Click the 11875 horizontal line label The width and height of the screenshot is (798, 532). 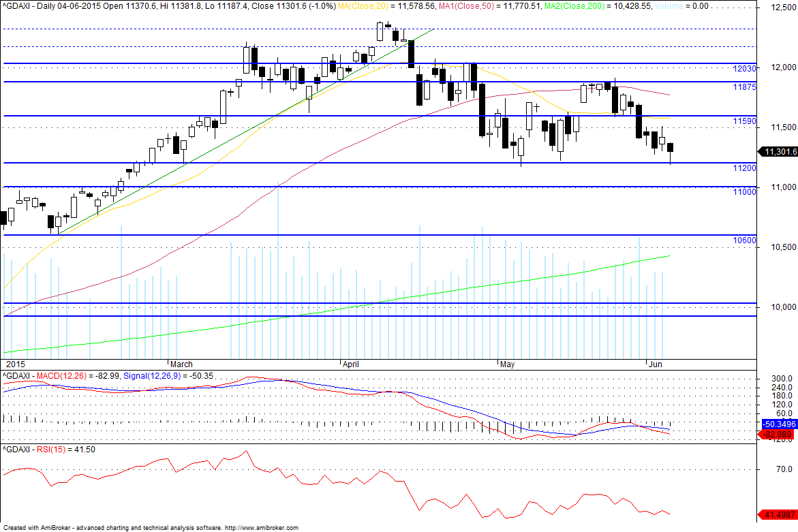pyautogui.click(x=744, y=87)
